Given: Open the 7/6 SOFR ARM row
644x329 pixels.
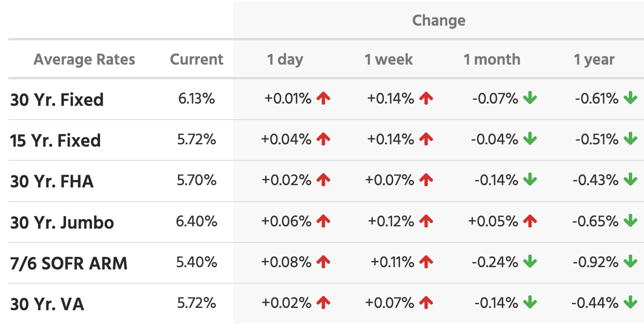Looking at the screenshot, I should (x=69, y=263).
